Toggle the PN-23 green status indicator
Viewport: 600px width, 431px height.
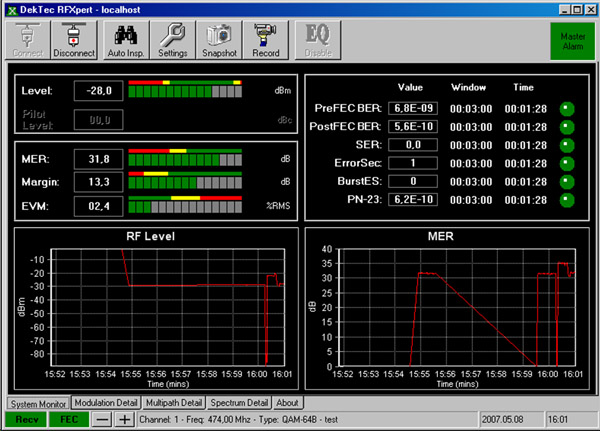pos(567,200)
